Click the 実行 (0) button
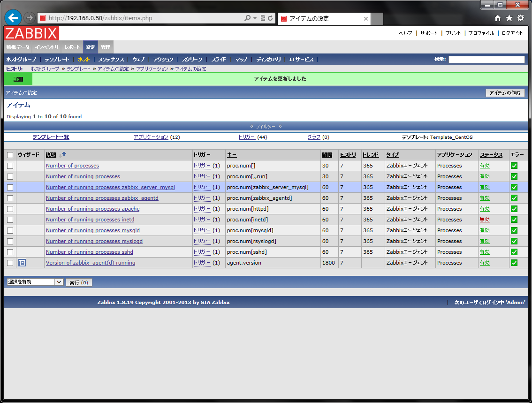 (79, 282)
